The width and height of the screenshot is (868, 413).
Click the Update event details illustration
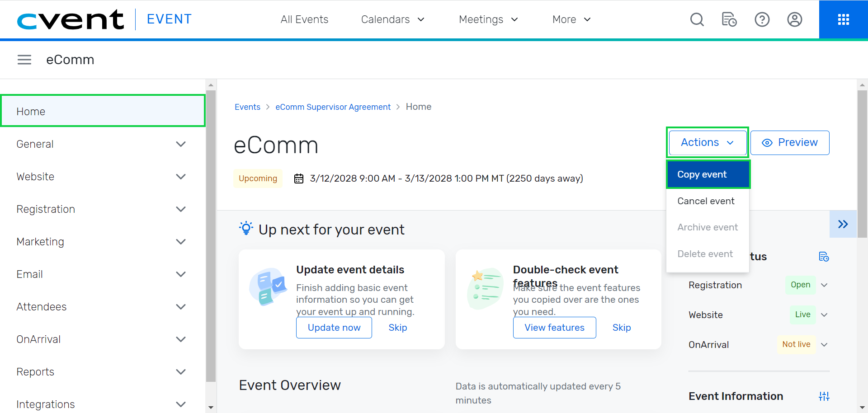(268, 287)
